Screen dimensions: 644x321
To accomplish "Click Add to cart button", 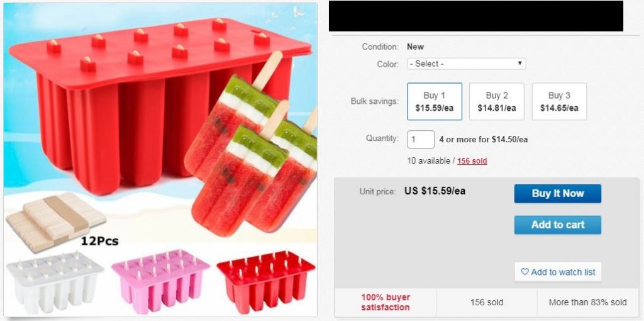I will 558,225.
